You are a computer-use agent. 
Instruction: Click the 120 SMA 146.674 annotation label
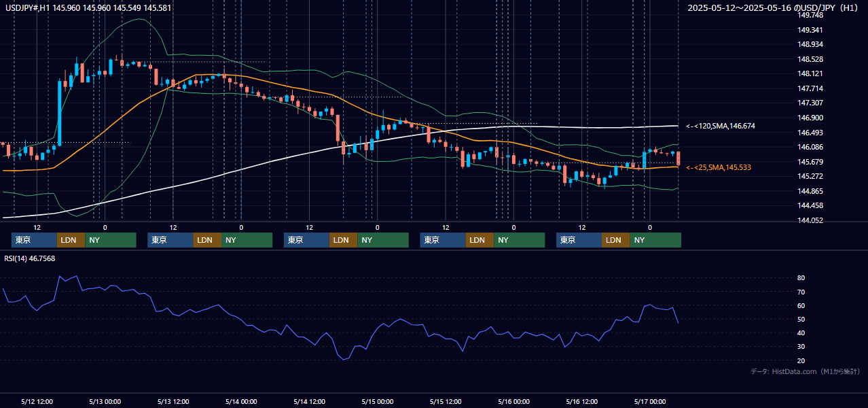[x=721, y=126]
